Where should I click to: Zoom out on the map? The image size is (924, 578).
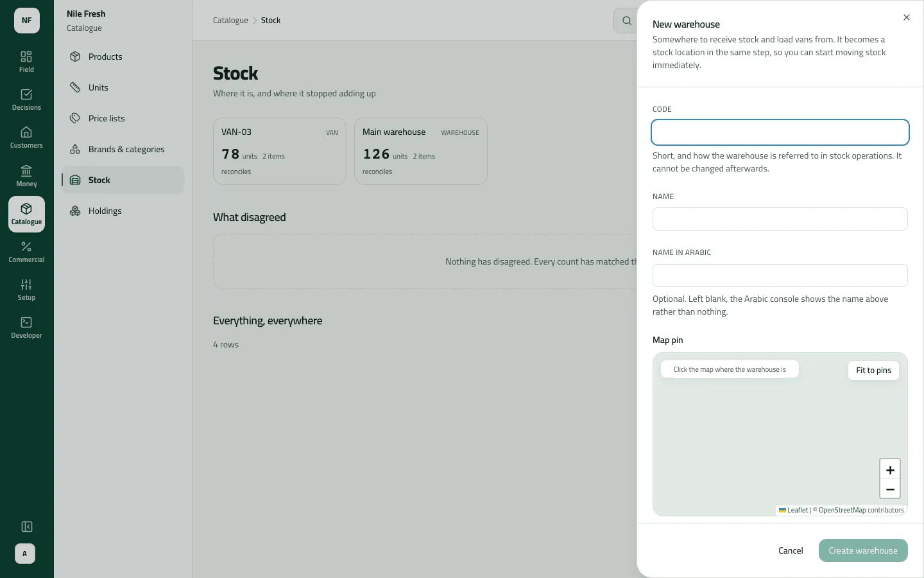890,489
